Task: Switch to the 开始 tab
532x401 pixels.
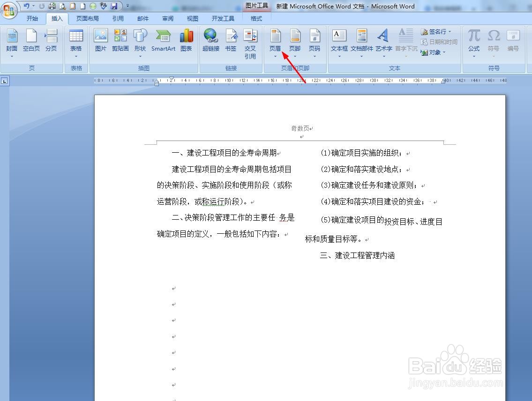Action: (32, 19)
